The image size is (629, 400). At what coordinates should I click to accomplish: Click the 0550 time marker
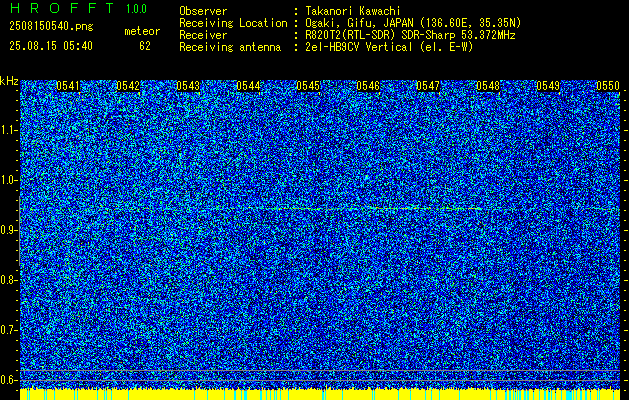pyautogui.click(x=608, y=86)
